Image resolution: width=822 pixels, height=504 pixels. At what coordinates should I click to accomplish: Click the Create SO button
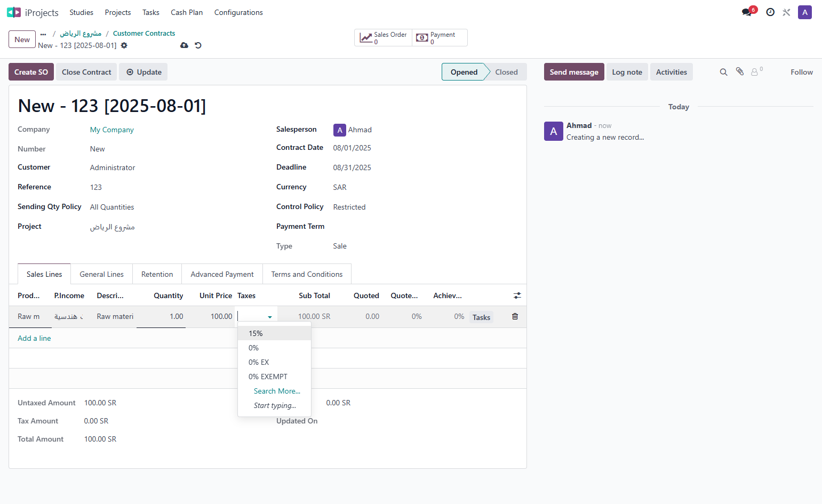tap(31, 72)
